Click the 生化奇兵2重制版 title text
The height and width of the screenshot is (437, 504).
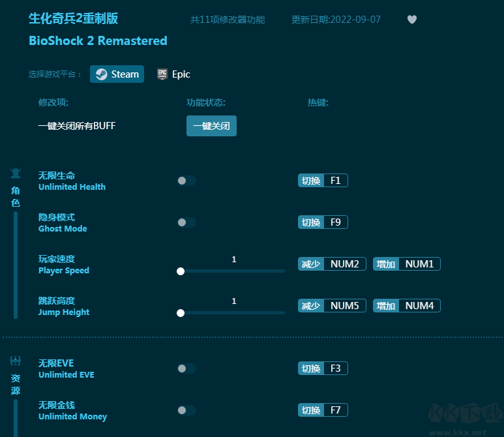coord(73,18)
